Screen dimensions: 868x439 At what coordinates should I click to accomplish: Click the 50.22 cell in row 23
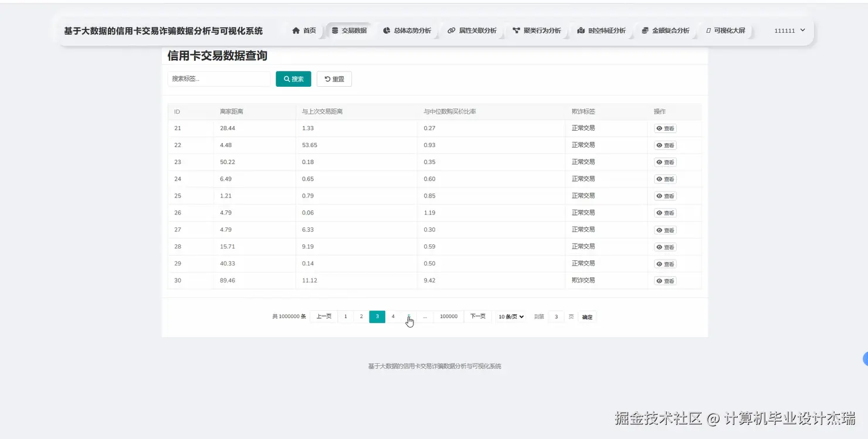pyautogui.click(x=228, y=162)
